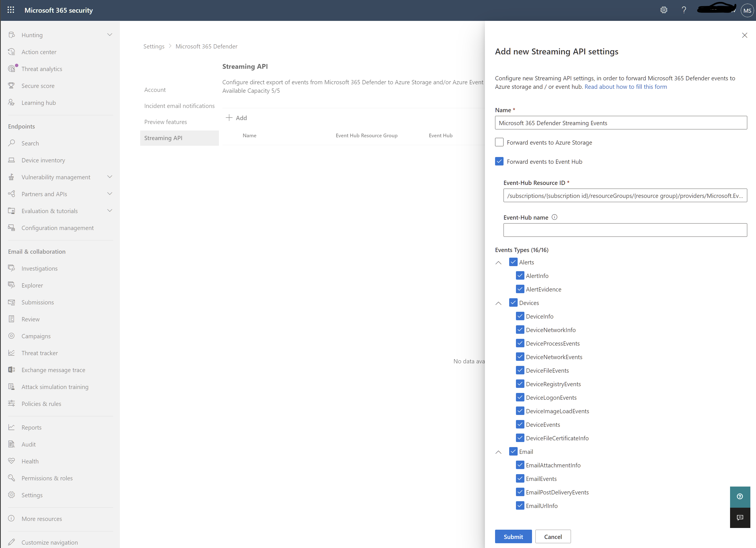Click the Event-Hub name info icon
The width and height of the screenshot is (756, 548).
click(x=554, y=217)
